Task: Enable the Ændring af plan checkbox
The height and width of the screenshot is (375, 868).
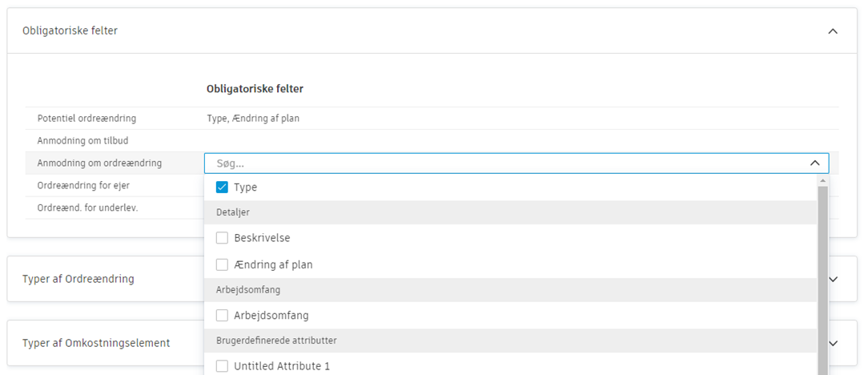Action: [x=223, y=264]
